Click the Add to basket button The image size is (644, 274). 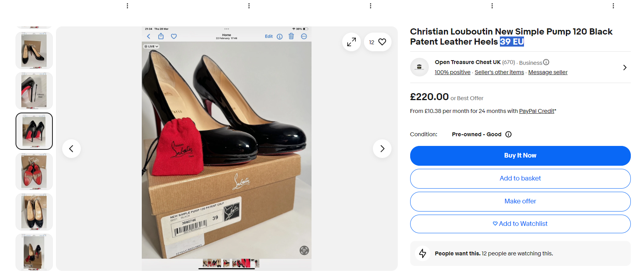point(520,179)
